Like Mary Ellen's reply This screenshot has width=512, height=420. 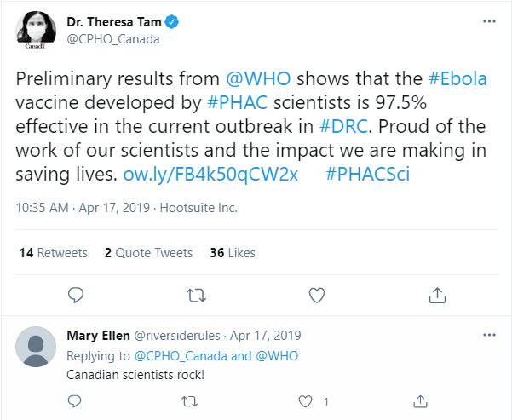click(306, 400)
